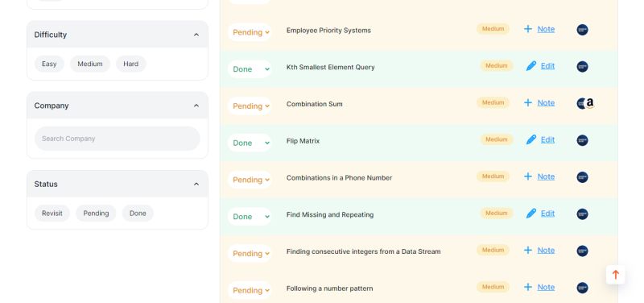Toggle the Done status filter chip
Viewport: 644px width, 303px height.
(138, 214)
